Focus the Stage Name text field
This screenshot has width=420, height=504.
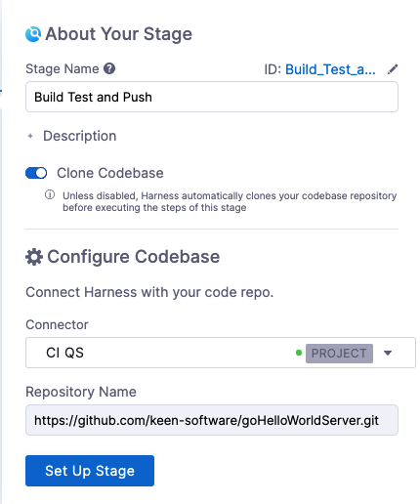212,97
